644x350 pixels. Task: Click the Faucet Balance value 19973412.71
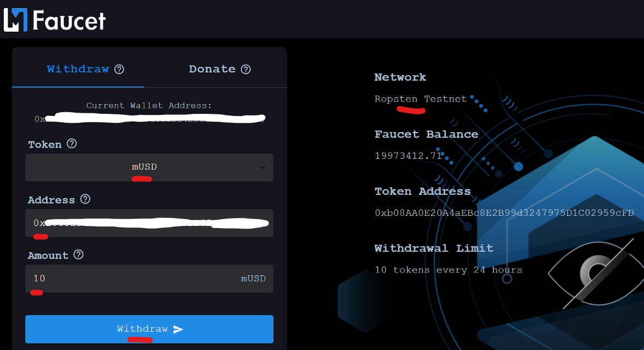click(x=408, y=156)
